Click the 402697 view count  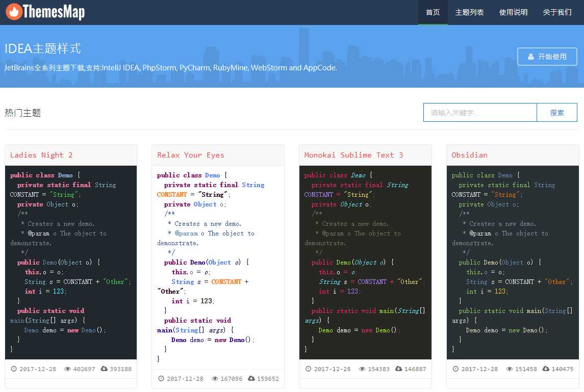tap(84, 369)
